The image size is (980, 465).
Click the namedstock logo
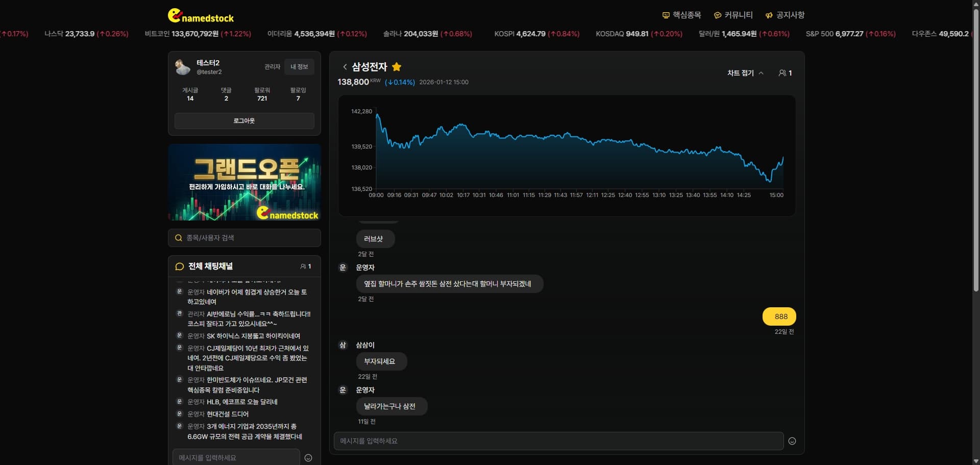201,16
